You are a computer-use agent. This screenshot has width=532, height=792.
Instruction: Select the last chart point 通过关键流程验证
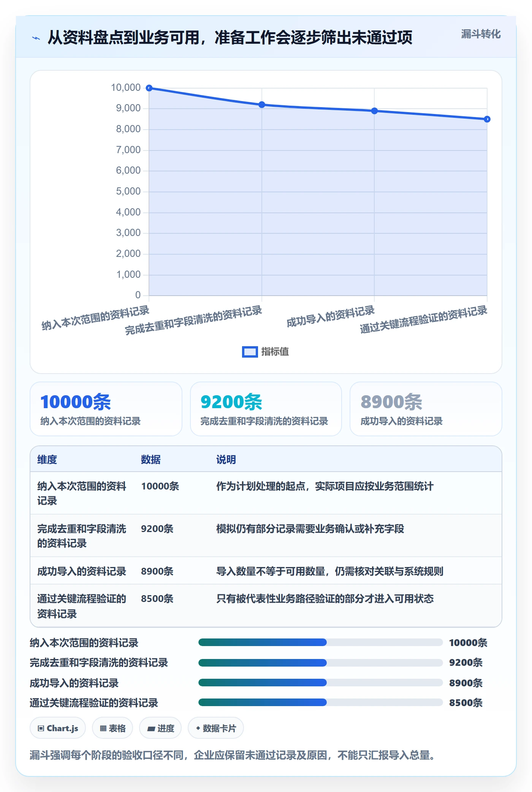487,119
